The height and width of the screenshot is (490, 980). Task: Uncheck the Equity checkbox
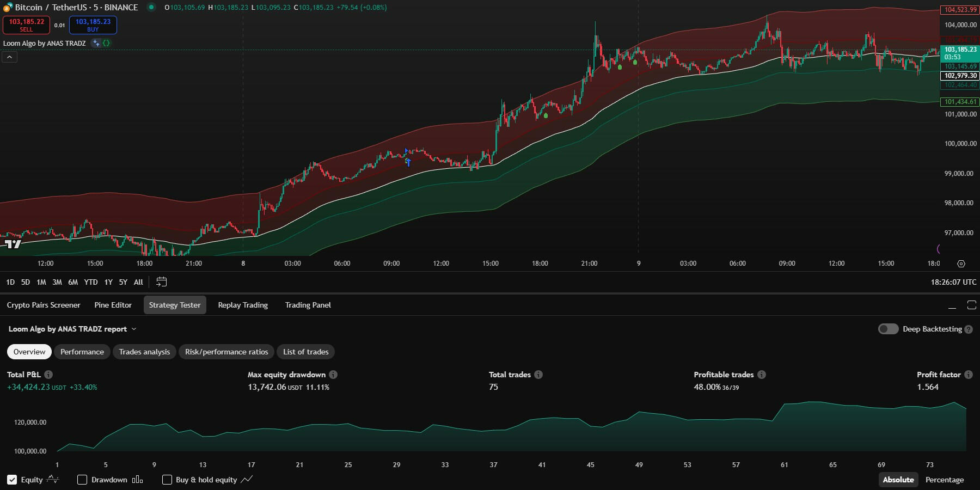12,480
